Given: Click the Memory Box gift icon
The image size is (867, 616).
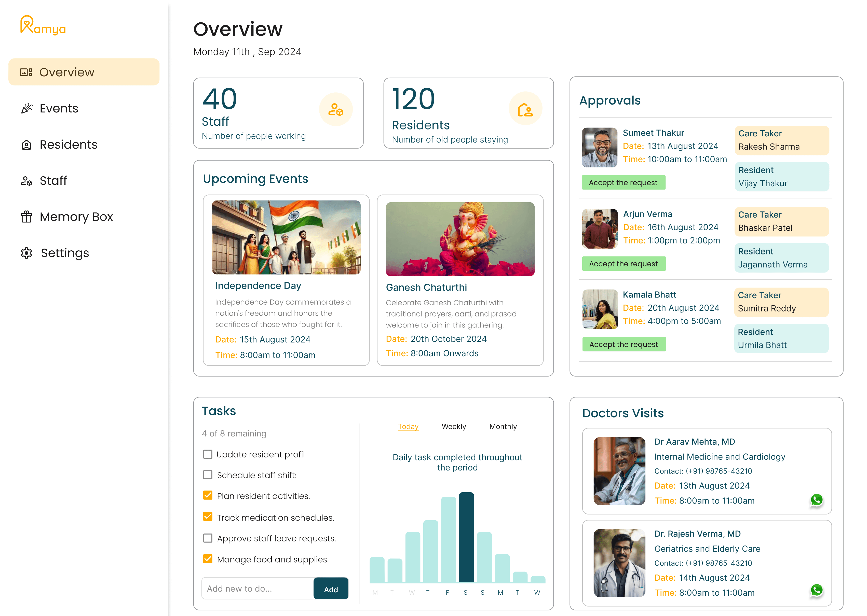Looking at the screenshot, I should click(x=26, y=217).
